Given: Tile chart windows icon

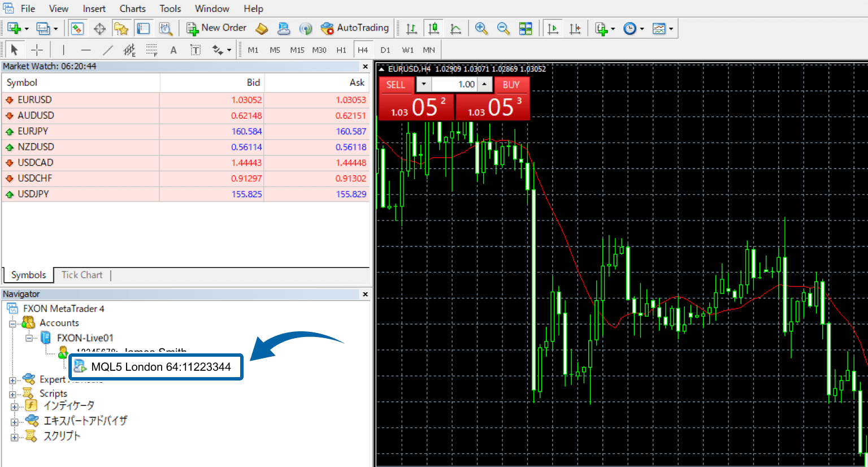Looking at the screenshot, I should click(x=526, y=28).
